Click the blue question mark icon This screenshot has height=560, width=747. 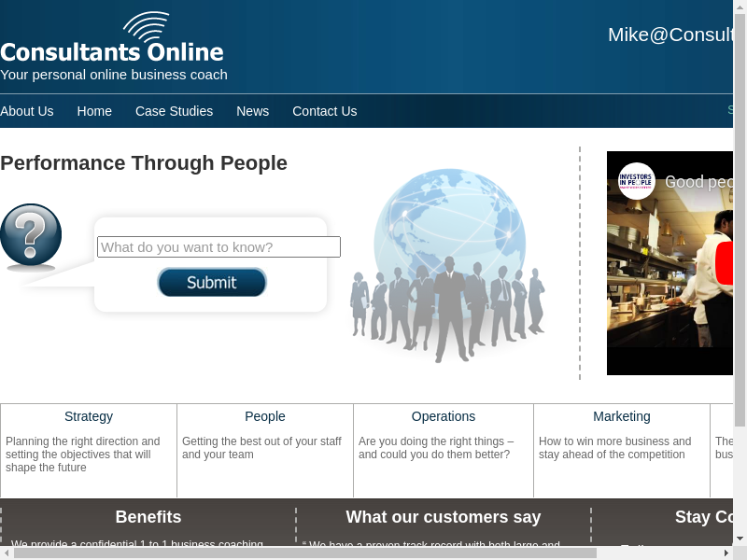click(31, 236)
